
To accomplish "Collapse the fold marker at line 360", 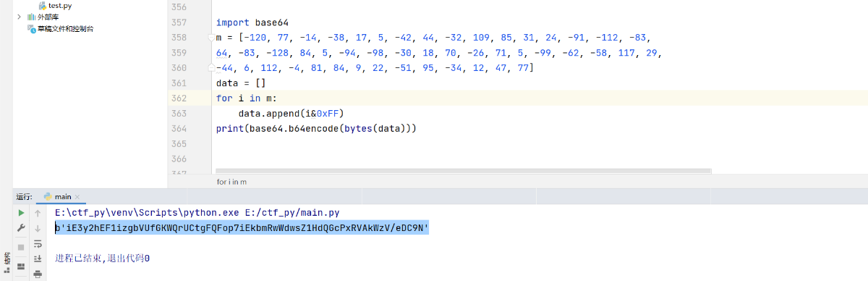I will coord(211,67).
